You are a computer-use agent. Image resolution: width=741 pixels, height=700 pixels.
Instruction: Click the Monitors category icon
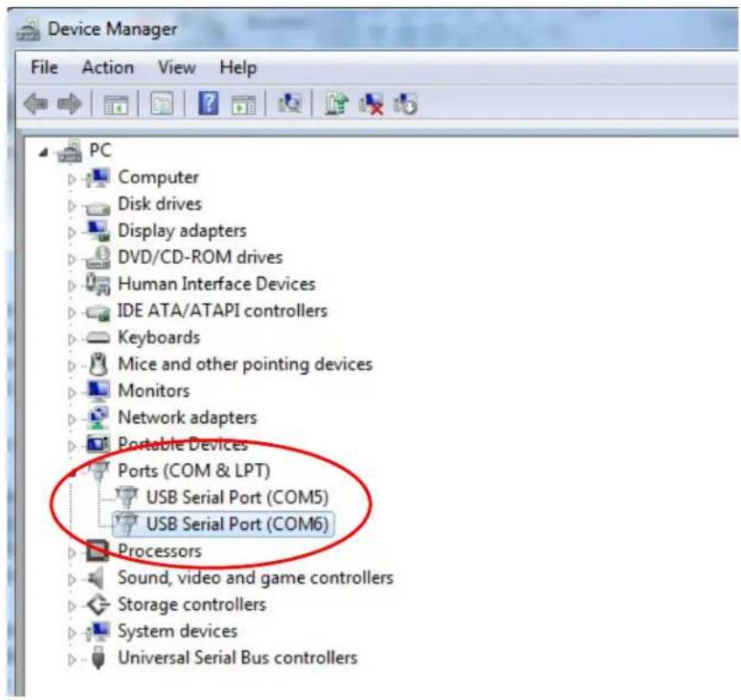98,391
